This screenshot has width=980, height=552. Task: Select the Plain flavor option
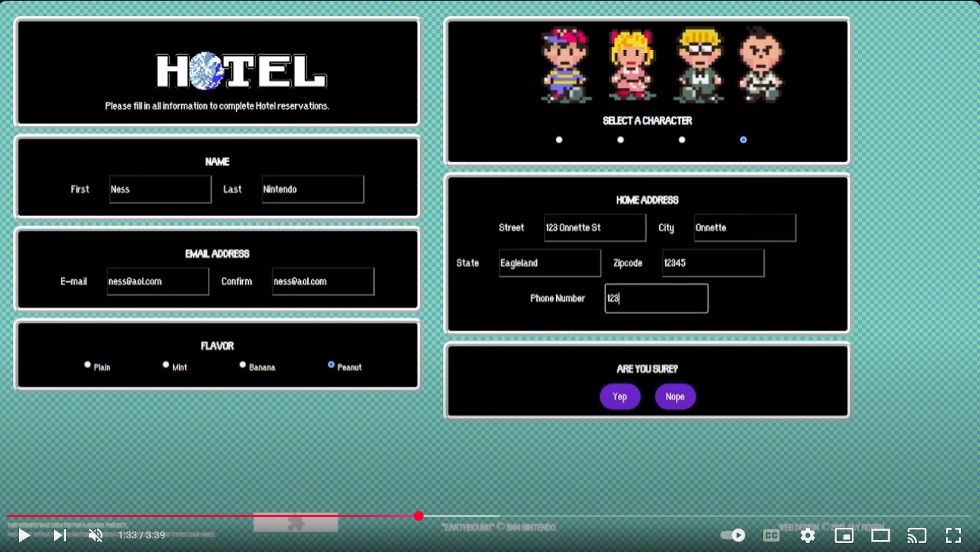tap(87, 365)
